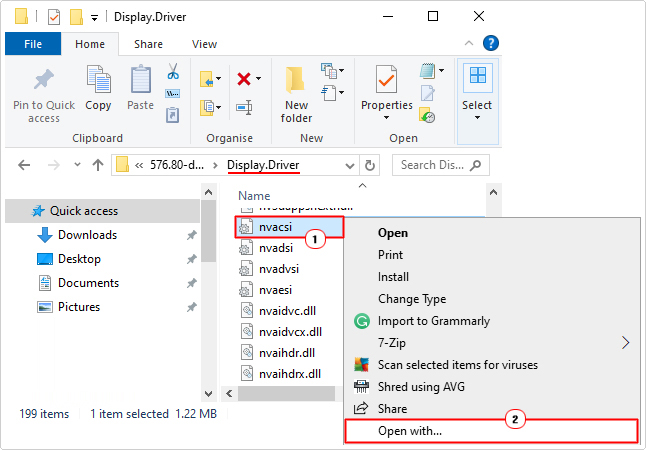This screenshot has width=646, height=450.
Task: Choose Install in context menu
Action: pyautogui.click(x=492, y=277)
